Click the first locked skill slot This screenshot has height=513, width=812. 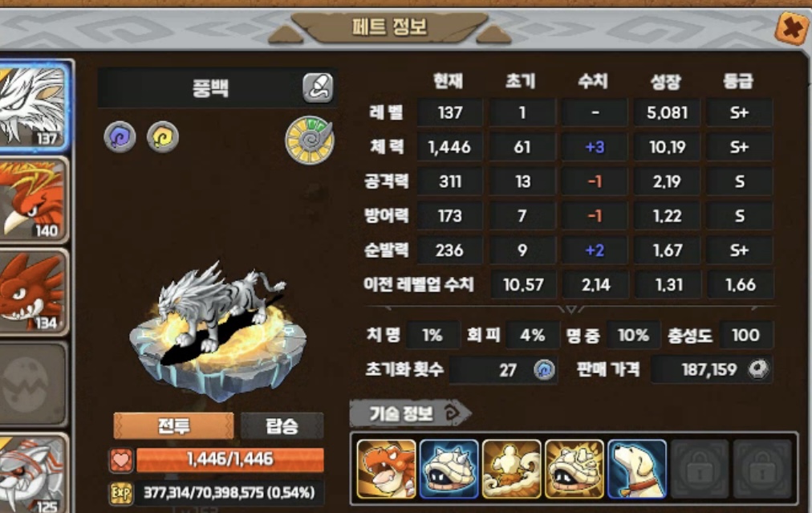pos(700,469)
